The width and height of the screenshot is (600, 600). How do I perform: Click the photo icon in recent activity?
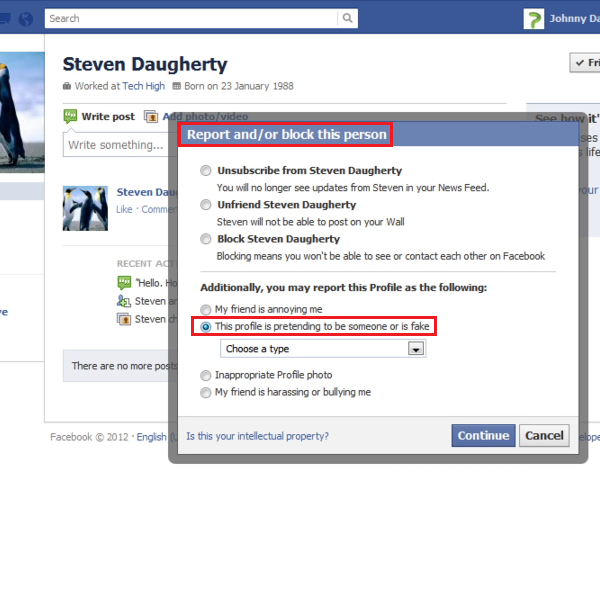pos(124,319)
